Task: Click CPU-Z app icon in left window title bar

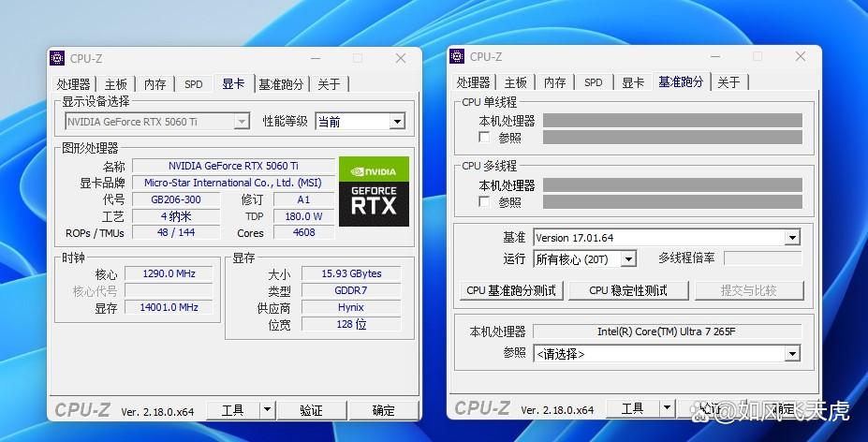Action: (57, 58)
